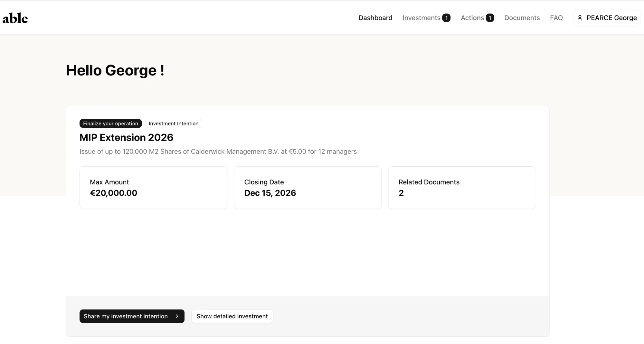Screen dimensions: 644x344
Task: Open the FAQ page
Action: [x=556, y=18]
